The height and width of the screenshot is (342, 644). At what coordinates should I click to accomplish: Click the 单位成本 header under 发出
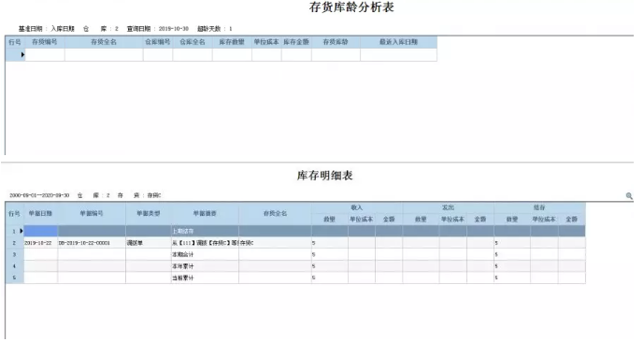click(452, 220)
